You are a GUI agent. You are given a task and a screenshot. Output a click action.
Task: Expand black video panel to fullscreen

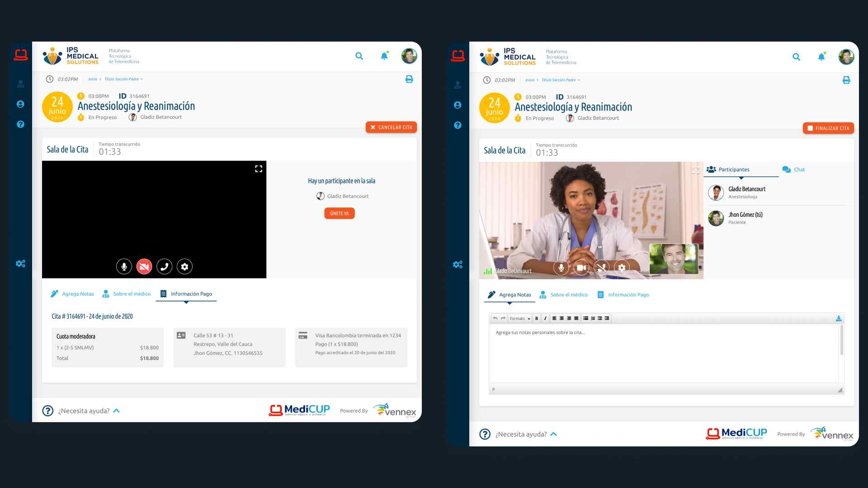(259, 169)
